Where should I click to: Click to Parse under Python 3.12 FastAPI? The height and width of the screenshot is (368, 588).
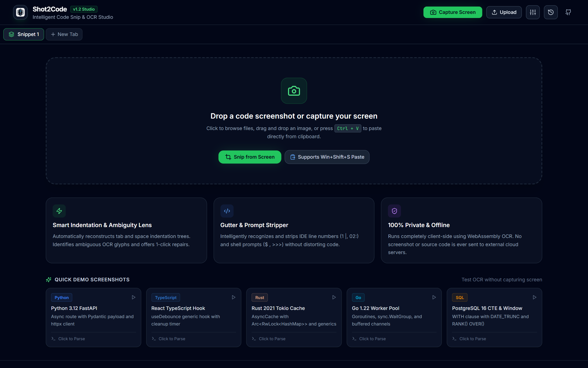click(x=68, y=339)
